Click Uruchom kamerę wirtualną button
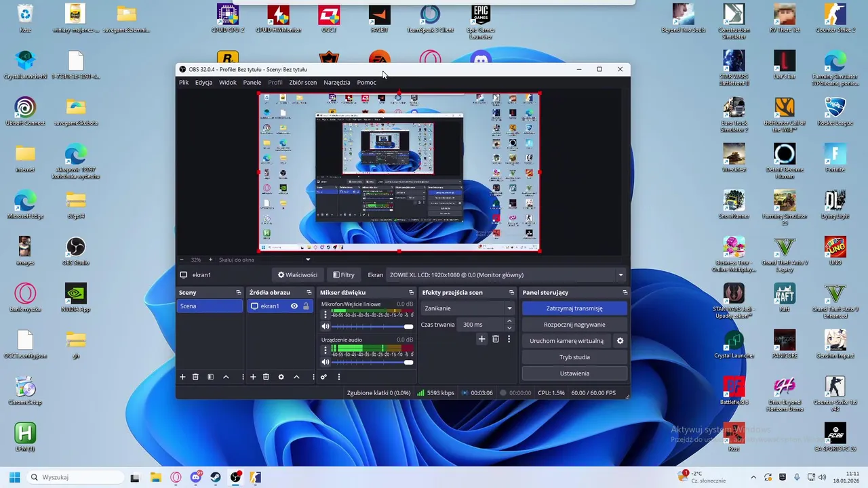 point(566,341)
